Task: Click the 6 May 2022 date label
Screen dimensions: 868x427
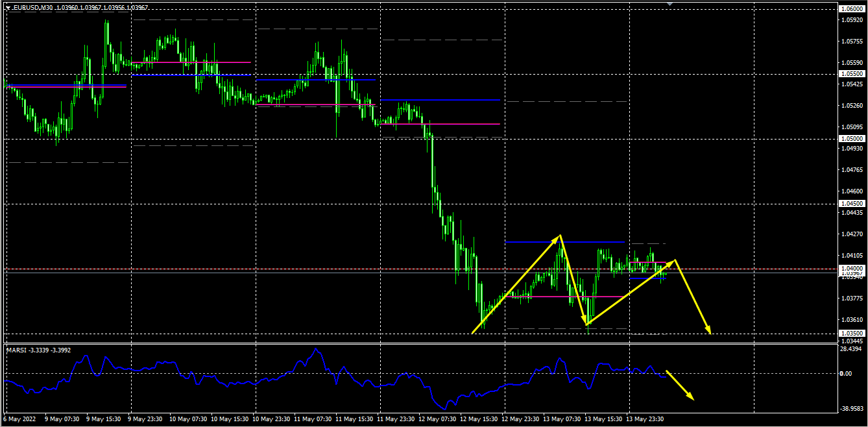Action: [x=21, y=419]
